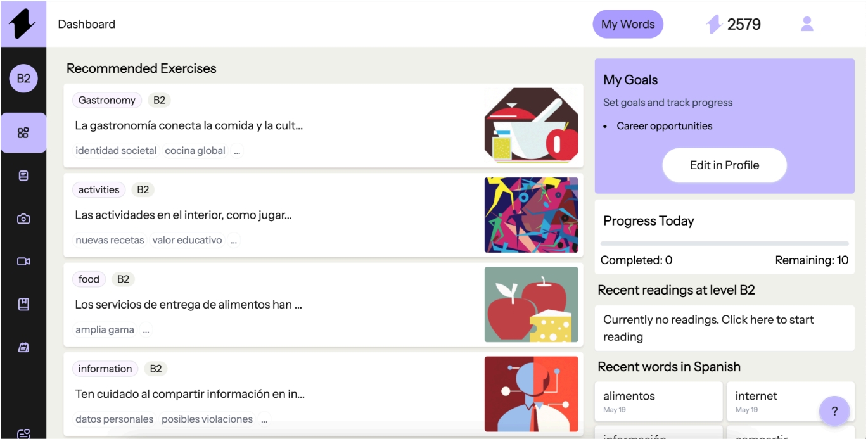Open the video camera icon in sidebar
This screenshot has width=868, height=439.
click(23, 260)
